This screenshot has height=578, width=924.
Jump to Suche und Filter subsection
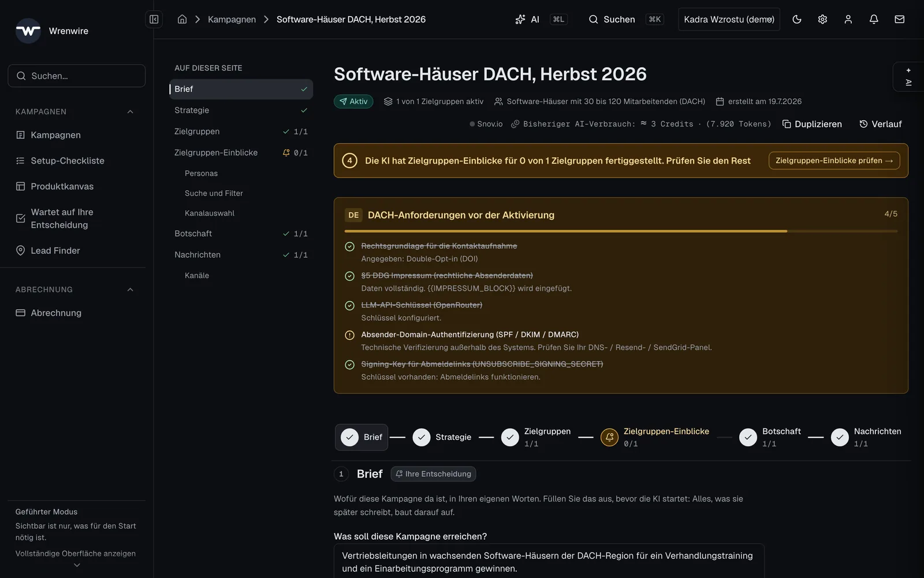[x=214, y=193]
